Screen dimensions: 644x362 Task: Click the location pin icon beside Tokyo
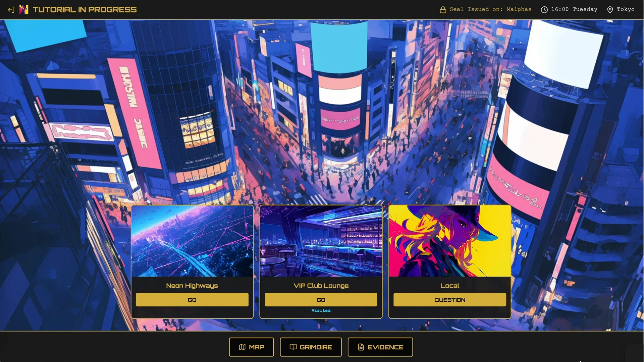click(x=610, y=10)
